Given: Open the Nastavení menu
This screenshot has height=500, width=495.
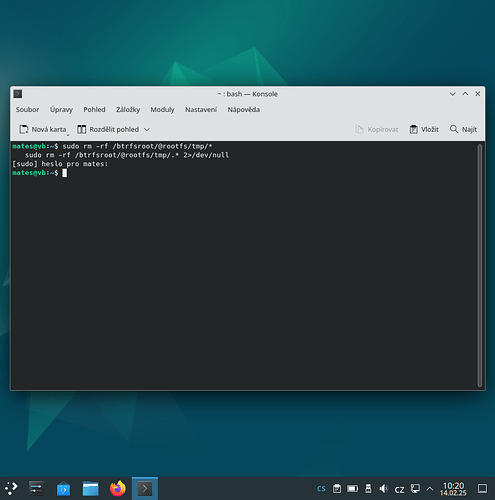Looking at the screenshot, I should 201,110.
